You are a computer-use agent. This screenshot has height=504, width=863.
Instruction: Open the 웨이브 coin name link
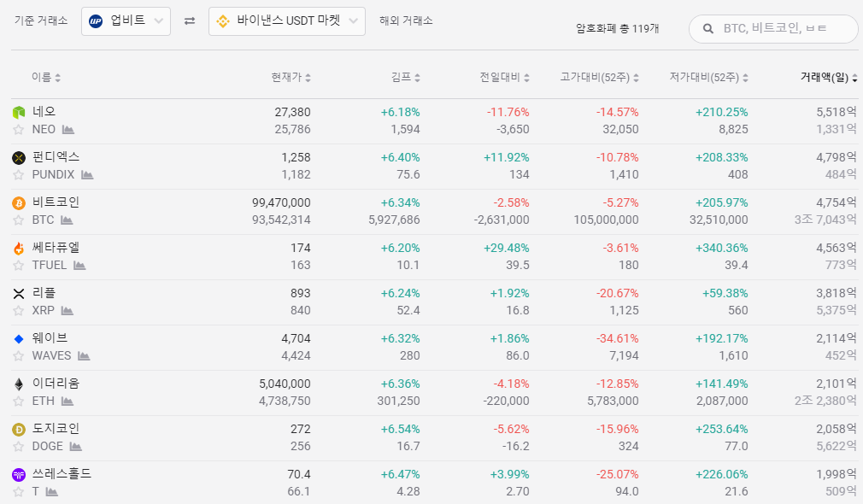50,338
